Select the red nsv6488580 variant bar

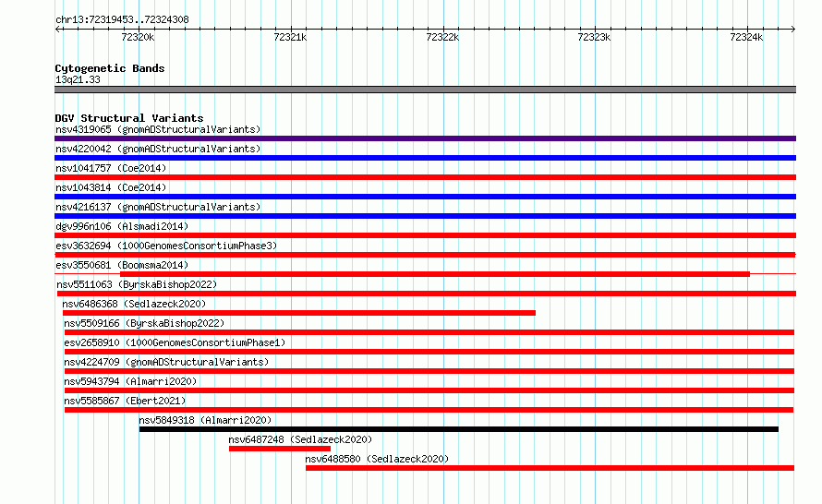tap(550, 468)
